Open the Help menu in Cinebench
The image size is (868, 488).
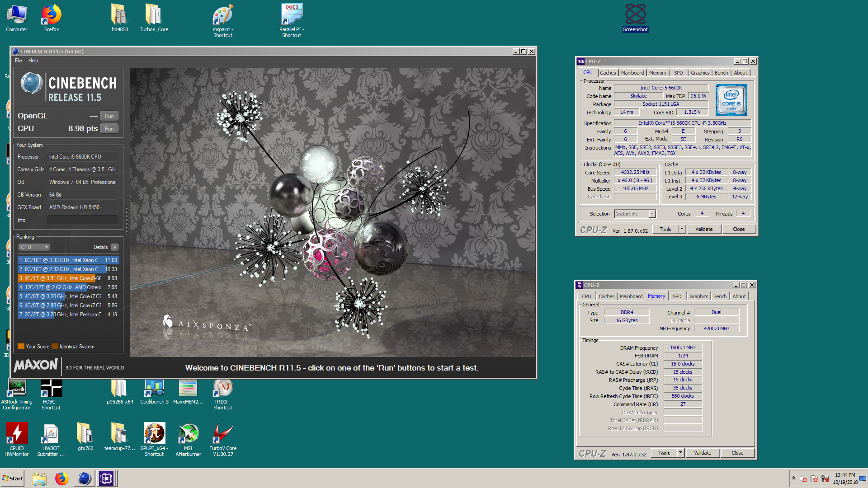(33, 61)
